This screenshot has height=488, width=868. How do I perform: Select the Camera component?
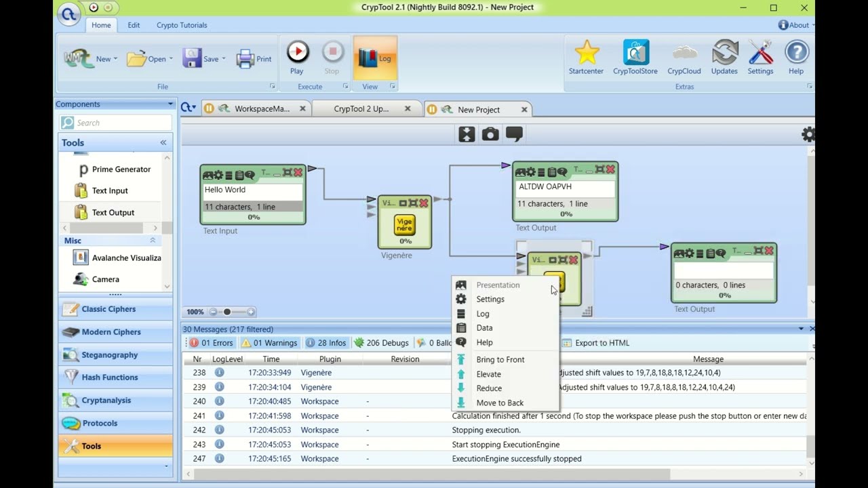tap(96, 279)
